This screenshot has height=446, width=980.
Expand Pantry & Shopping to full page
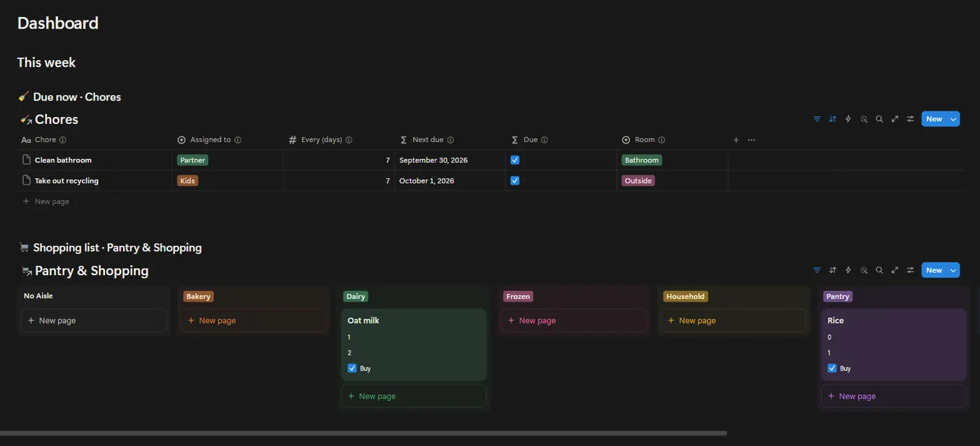895,270
